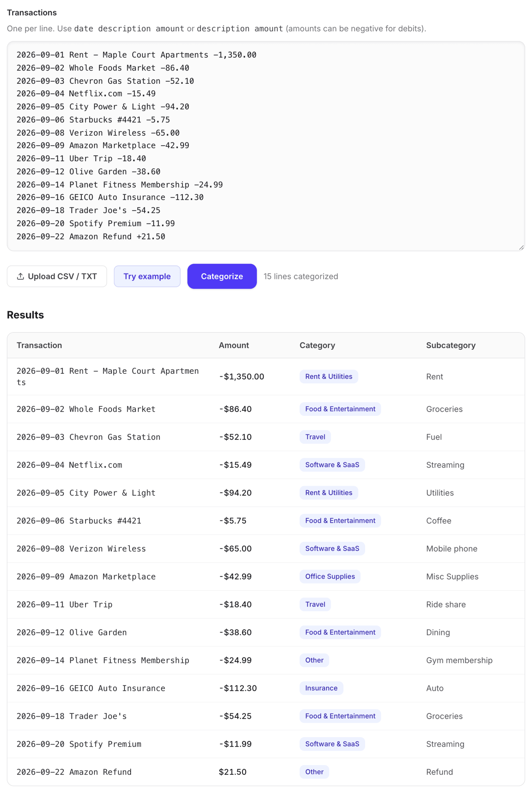Grab the textarea resize handle corner
The width and height of the screenshot is (532, 793).
(x=521, y=248)
